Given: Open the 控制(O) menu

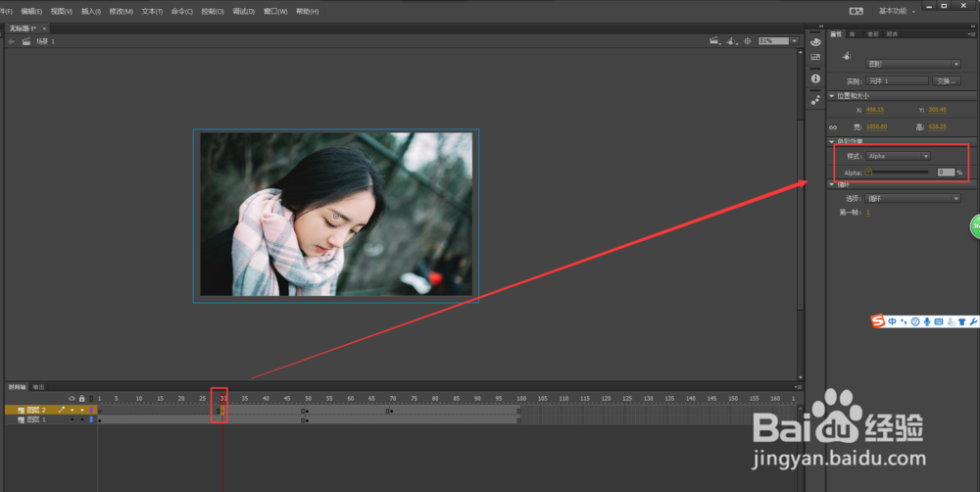Looking at the screenshot, I should click(213, 11).
